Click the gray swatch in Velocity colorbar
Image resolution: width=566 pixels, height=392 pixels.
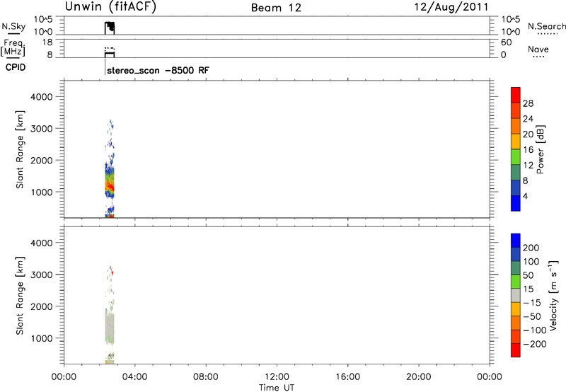[x=516, y=296]
